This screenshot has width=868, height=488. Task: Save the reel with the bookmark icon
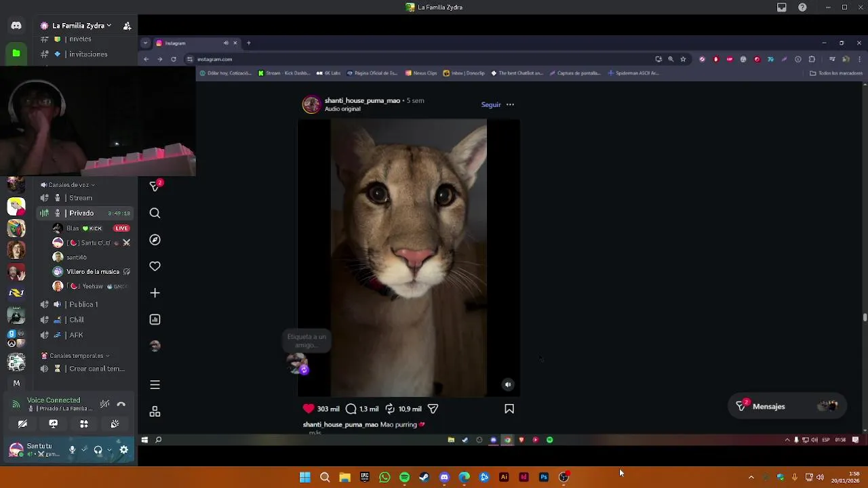(509, 409)
